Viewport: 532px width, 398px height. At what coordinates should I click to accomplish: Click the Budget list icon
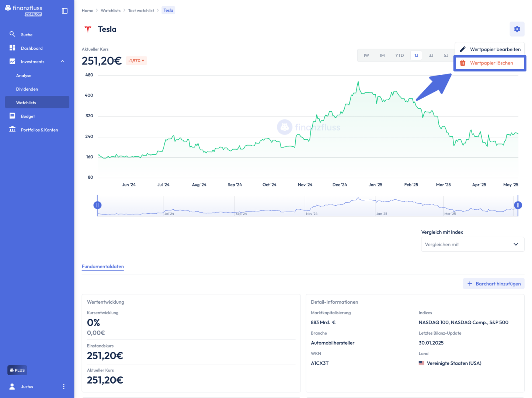(12, 116)
